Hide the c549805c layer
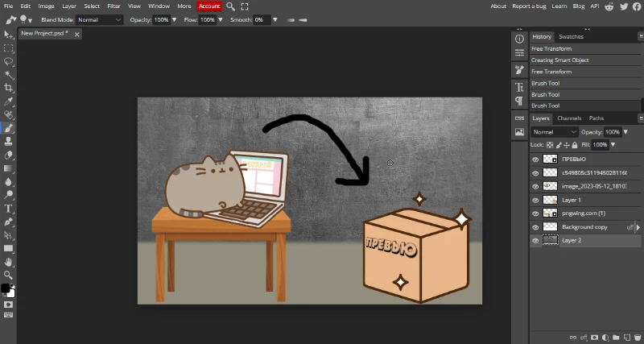This screenshot has height=344, width=644. click(535, 173)
